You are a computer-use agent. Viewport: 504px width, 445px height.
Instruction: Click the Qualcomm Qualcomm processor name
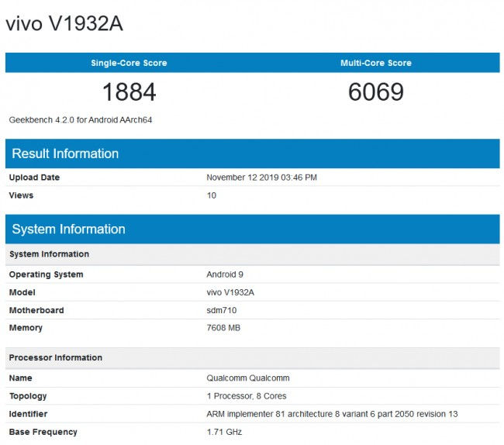[249, 378]
